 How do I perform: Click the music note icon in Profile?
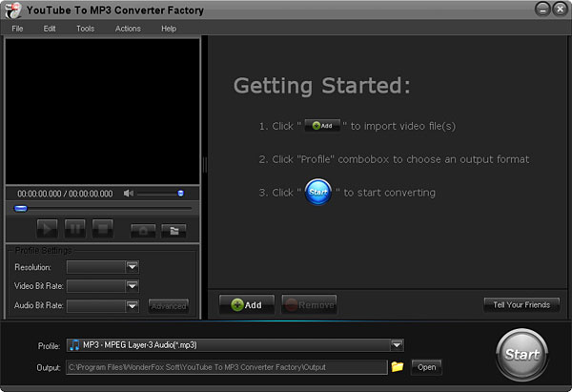74,345
